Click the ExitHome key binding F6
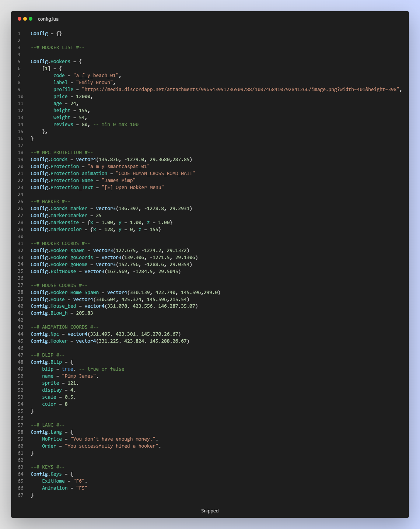Viewport: 420px width, 529px height. [x=80, y=481]
